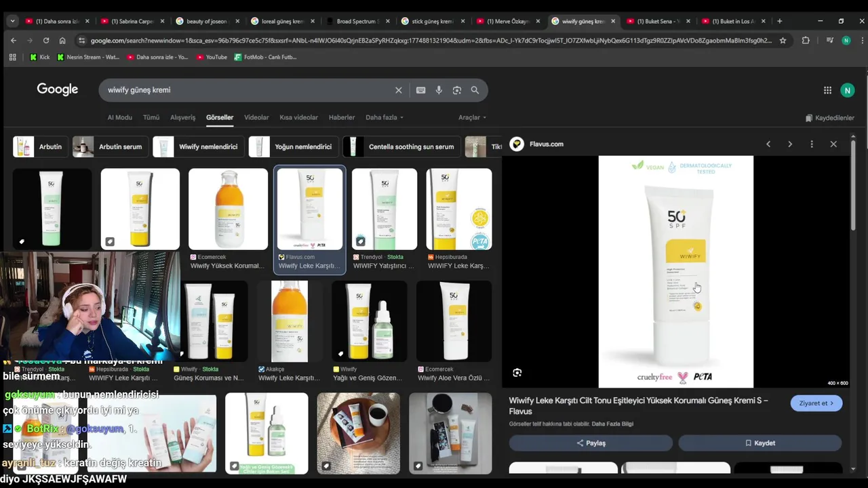Bookmark this page with the star

(x=783, y=41)
